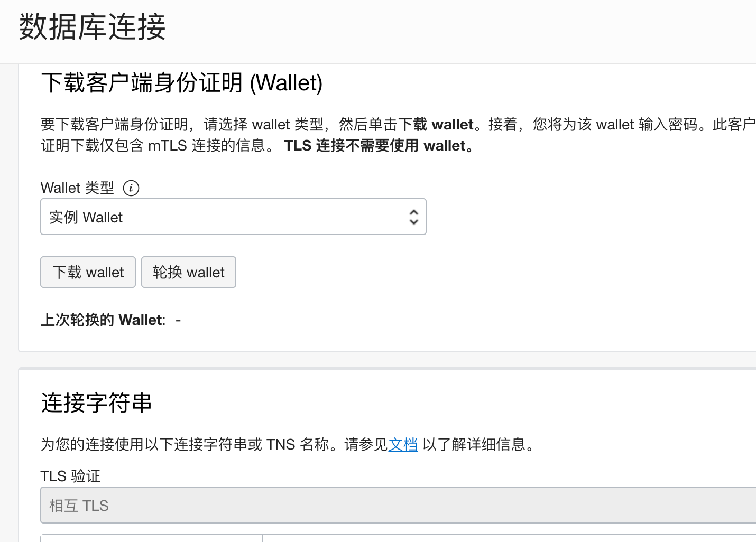Click the 上次轮换的 Wallet label
Viewport: 756px width, 542px height.
(102, 320)
